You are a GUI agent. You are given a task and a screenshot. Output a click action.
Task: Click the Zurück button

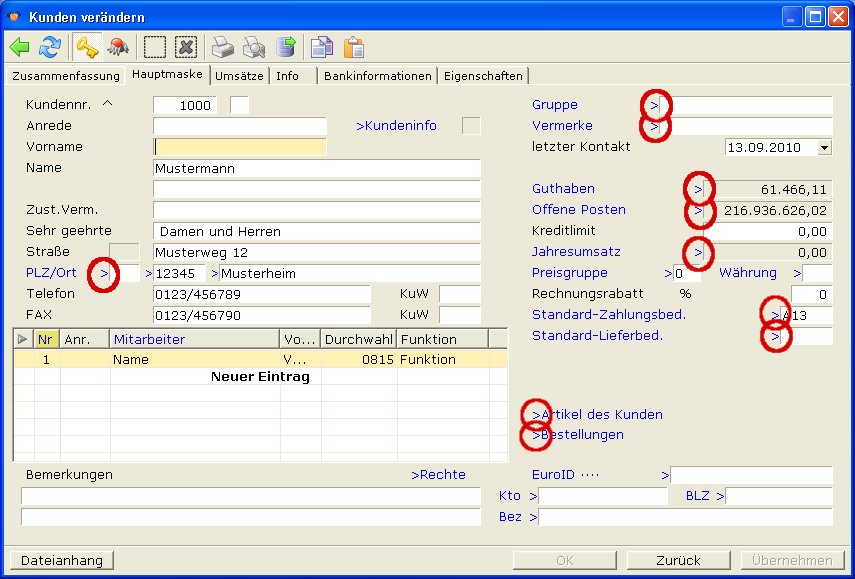[678, 560]
